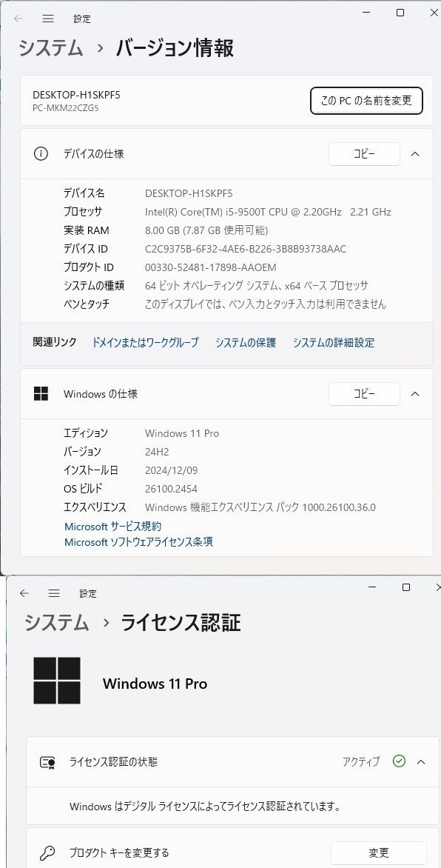Image resolution: width=441 pixels, height=868 pixels.
Task: Click アクティブ activation status text
Action: pos(361,761)
